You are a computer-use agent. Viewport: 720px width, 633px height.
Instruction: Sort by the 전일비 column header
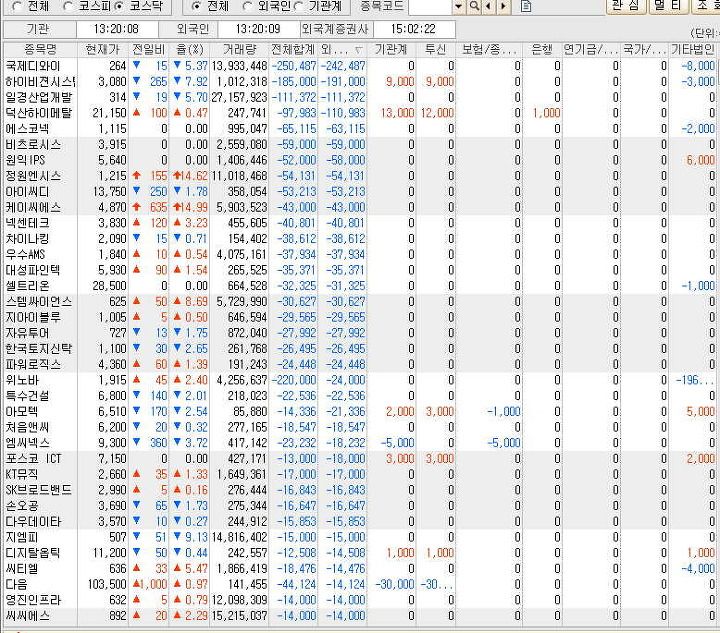[x=149, y=50]
